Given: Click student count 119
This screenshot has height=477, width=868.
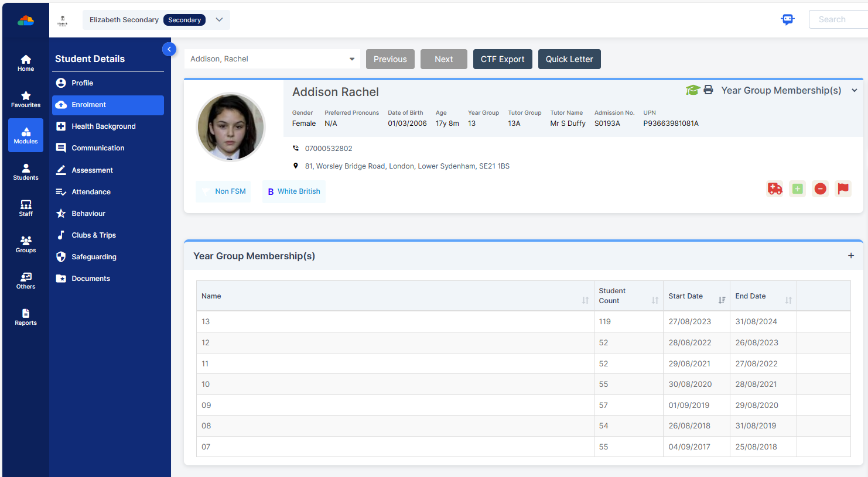Looking at the screenshot, I should click(x=604, y=322).
